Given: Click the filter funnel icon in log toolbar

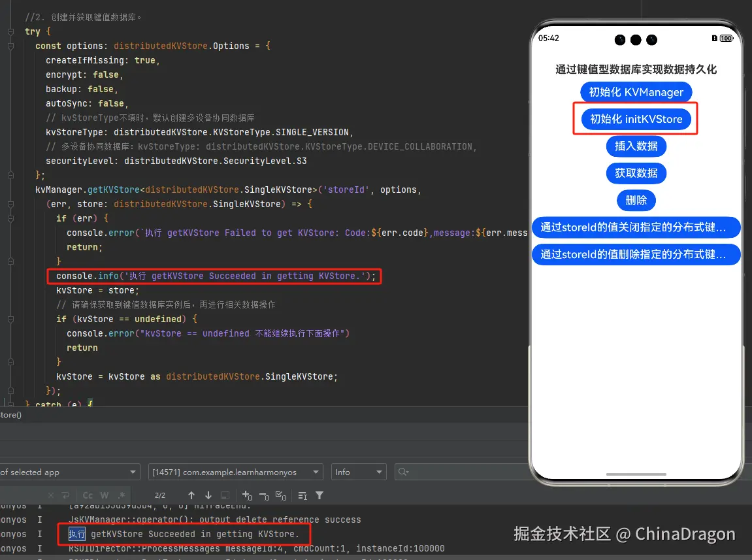Looking at the screenshot, I should pyautogui.click(x=319, y=495).
